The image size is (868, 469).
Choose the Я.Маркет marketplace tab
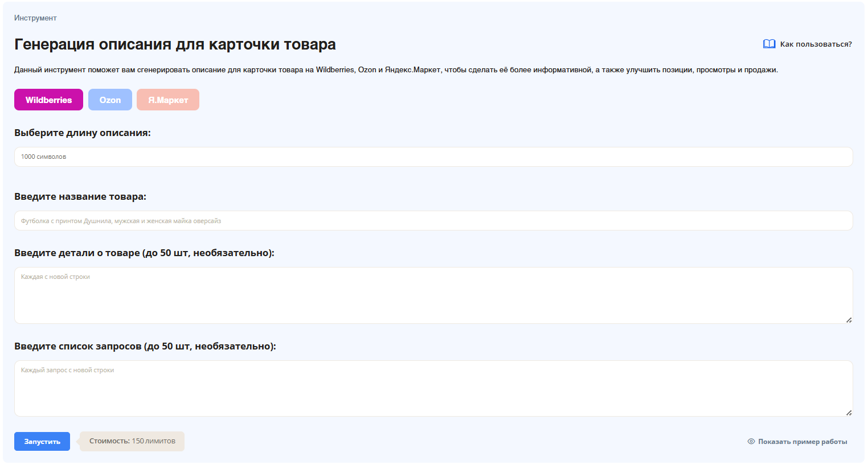pyautogui.click(x=168, y=100)
